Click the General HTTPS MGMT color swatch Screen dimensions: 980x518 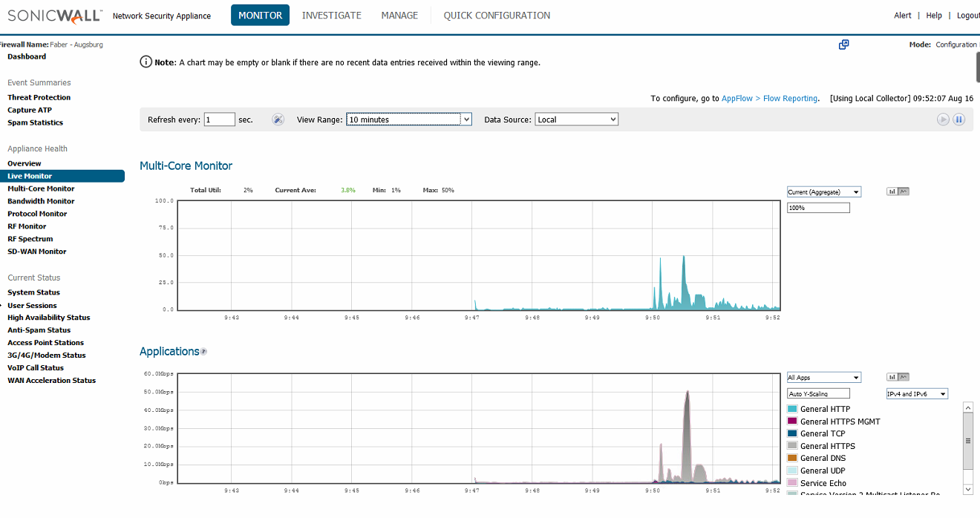pyautogui.click(x=792, y=422)
